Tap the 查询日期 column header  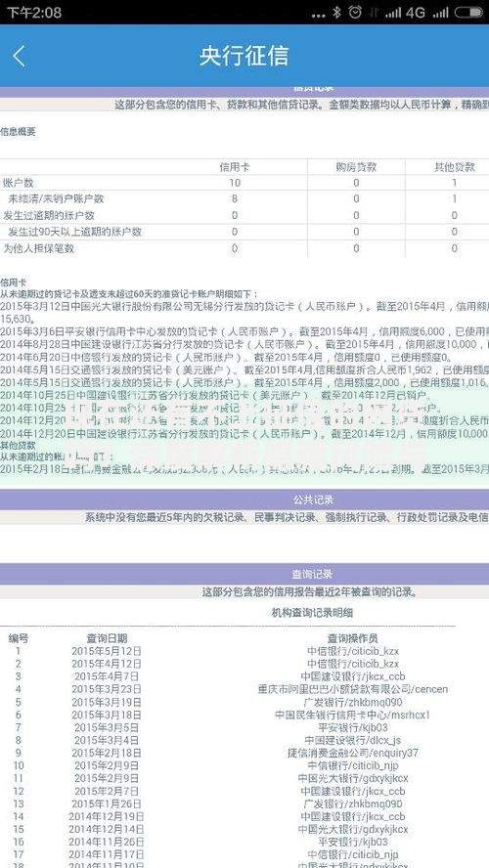pyautogui.click(x=107, y=638)
